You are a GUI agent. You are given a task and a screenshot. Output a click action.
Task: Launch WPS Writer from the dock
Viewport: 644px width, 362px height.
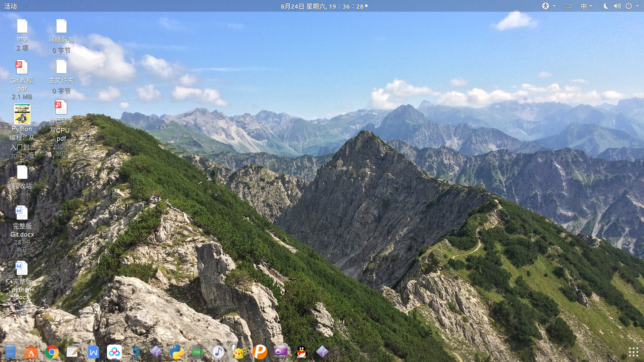(x=94, y=352)
